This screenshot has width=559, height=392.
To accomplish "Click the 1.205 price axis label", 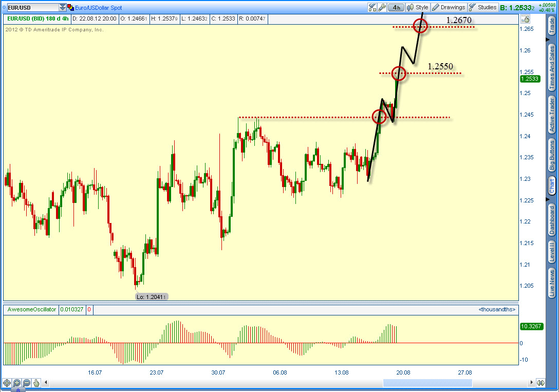I will (527, 286).
